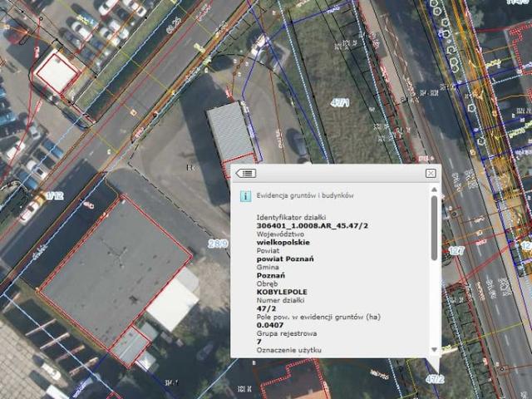Click the Ewidencja gruntów i budynków heading
Viewport: 532px width, 399px height.
click(306, 196)
